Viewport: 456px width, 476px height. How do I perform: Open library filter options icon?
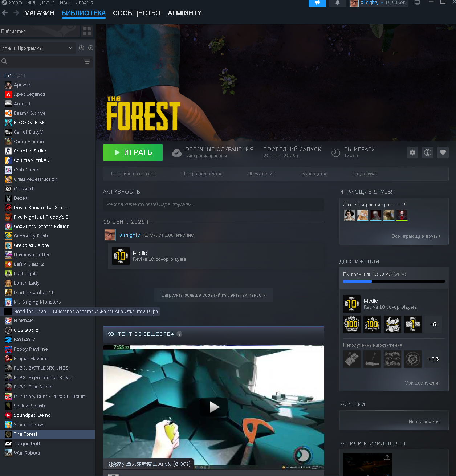pos(87,62)
